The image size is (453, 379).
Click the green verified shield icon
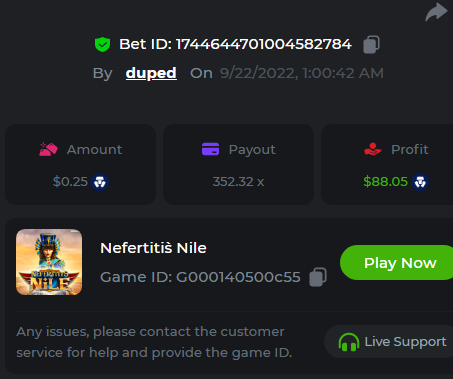[102, 44]
